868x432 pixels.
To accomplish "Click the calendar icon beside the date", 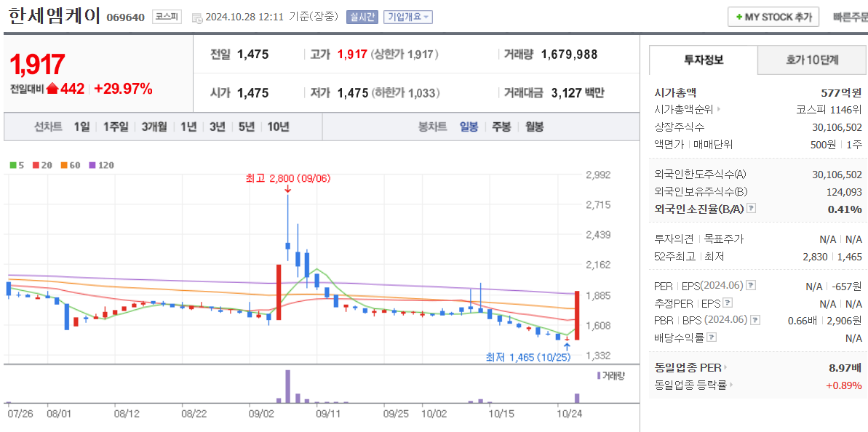I will click(197, 17).
